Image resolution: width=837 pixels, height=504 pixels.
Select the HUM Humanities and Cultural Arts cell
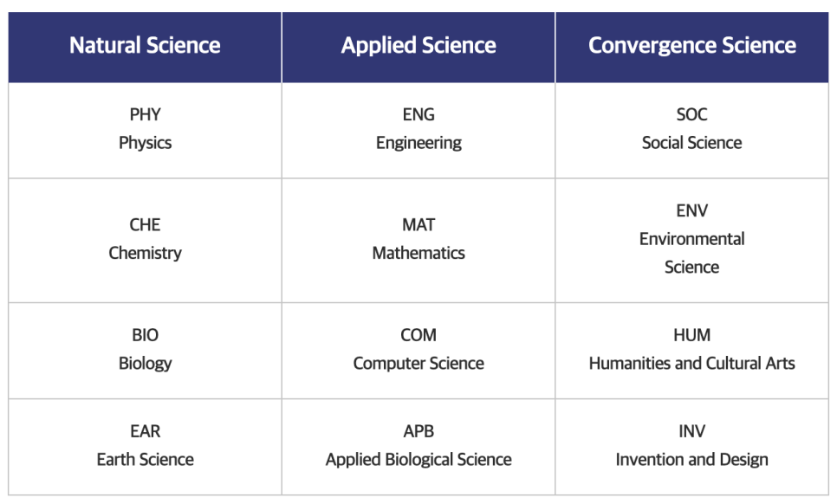click(x=691, y=351)
